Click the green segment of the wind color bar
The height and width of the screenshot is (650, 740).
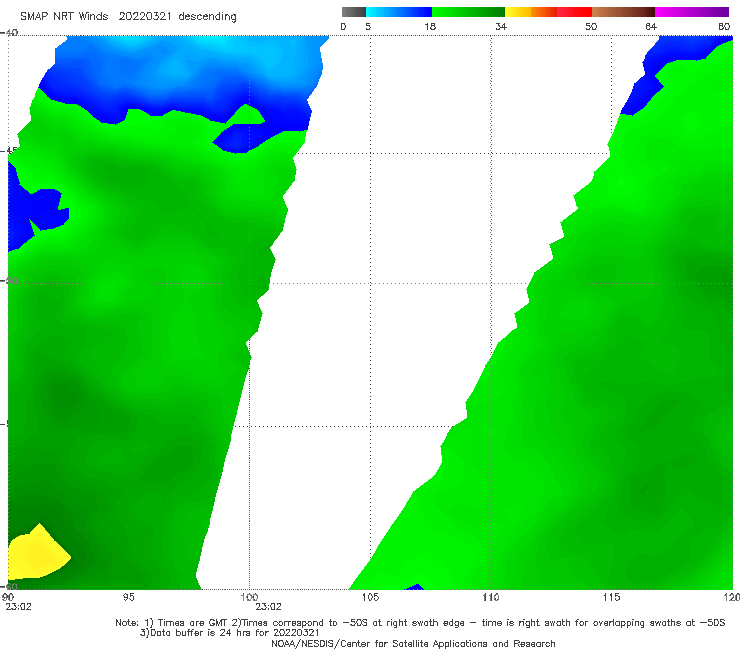coord(469,12)
